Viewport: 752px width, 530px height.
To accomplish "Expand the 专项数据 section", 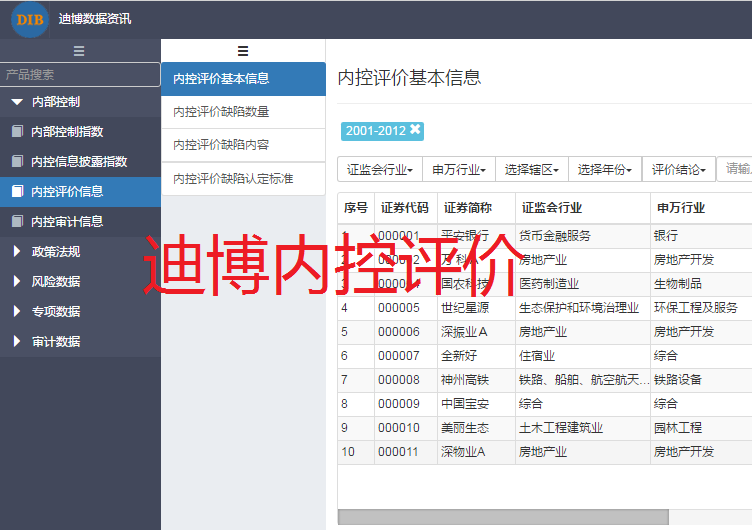I will coord(17,311).
